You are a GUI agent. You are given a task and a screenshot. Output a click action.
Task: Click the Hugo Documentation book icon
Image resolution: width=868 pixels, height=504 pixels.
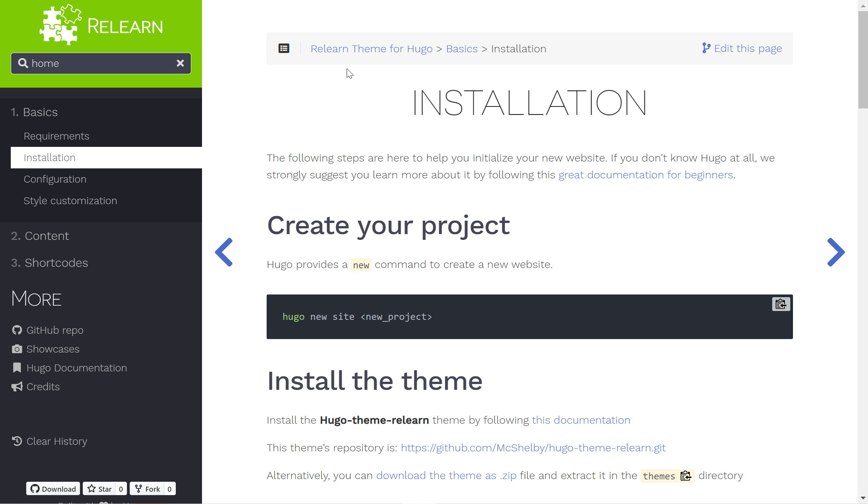coord(16,368)
